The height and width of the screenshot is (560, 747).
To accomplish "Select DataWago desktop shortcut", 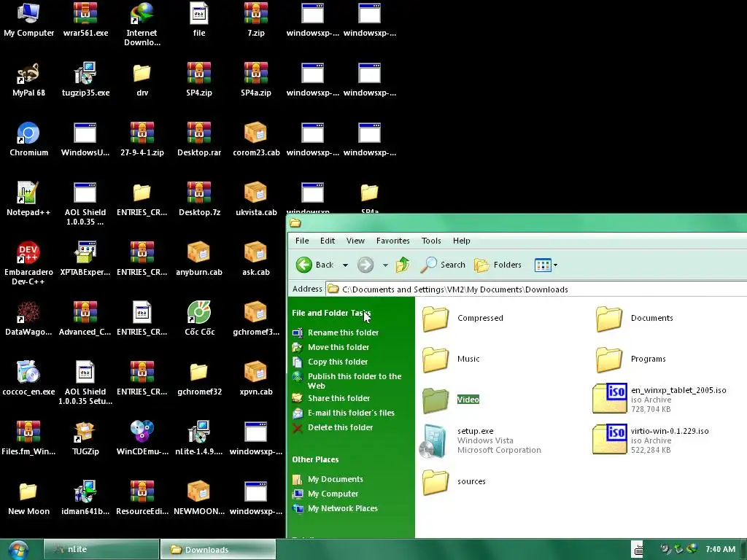I will (x=28, y=318).
